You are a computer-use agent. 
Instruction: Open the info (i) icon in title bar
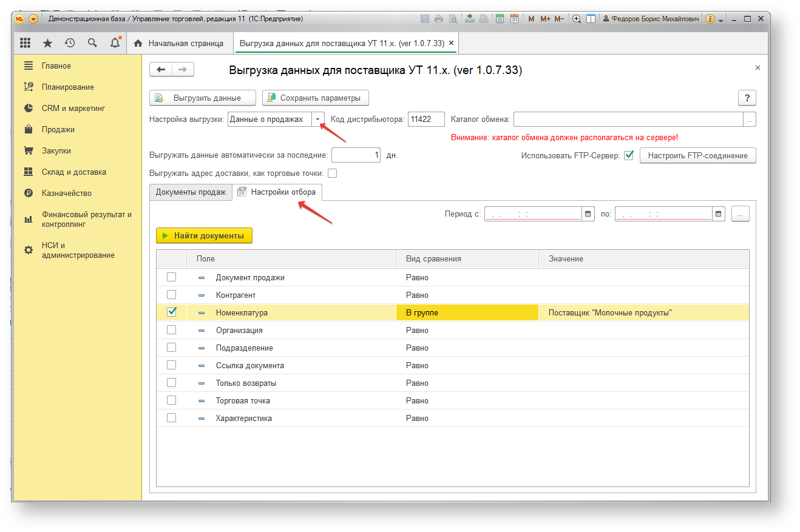tap(710, 19)
